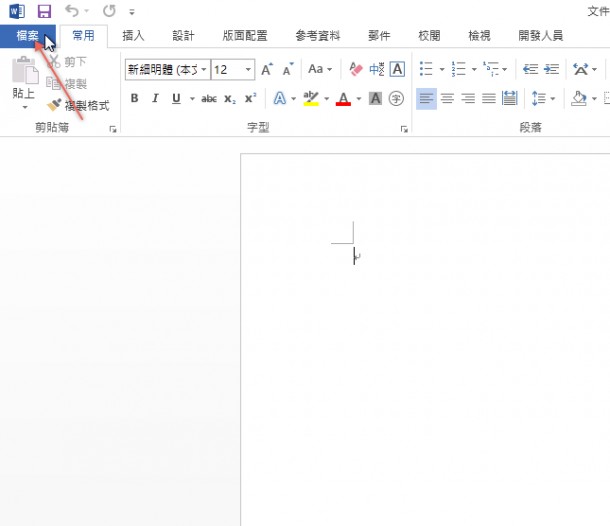The height and width of the screenshot is (526, 610).
Task: Click the phonetic guide 中 icon
Action: tap(377, 69)
